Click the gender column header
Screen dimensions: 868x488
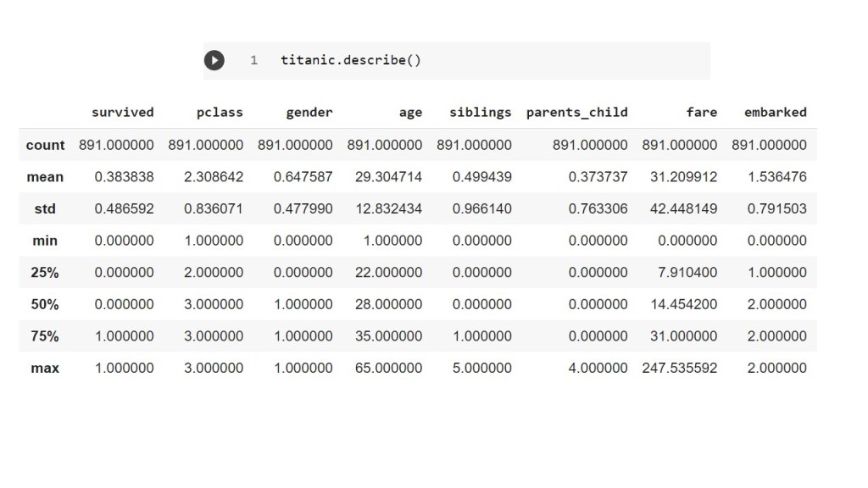(309, 112)
